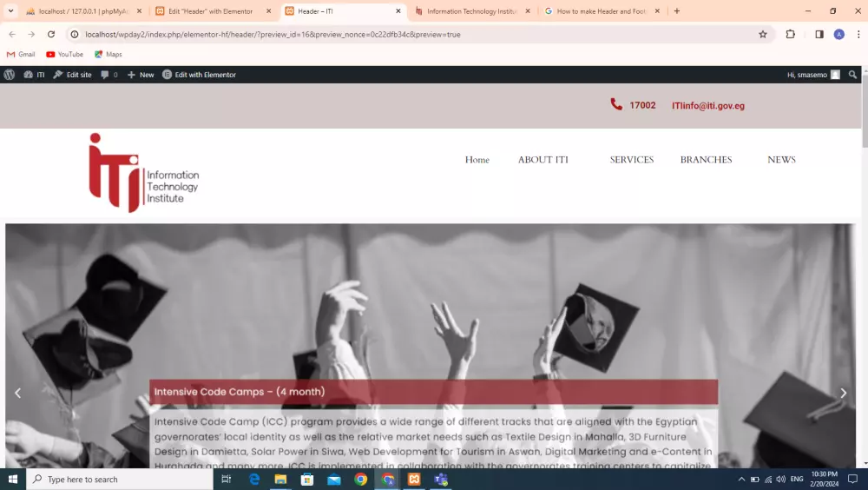This screenshot has height=490, width=868.
Task: Open the NEWS nav menu item
Action: pos(781,160)
